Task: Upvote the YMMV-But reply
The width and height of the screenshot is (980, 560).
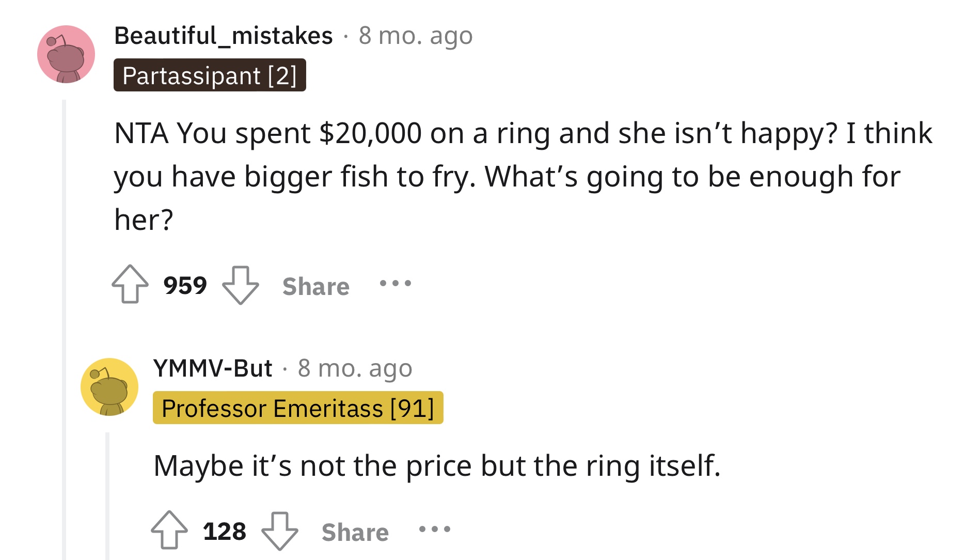Action: 169,530
